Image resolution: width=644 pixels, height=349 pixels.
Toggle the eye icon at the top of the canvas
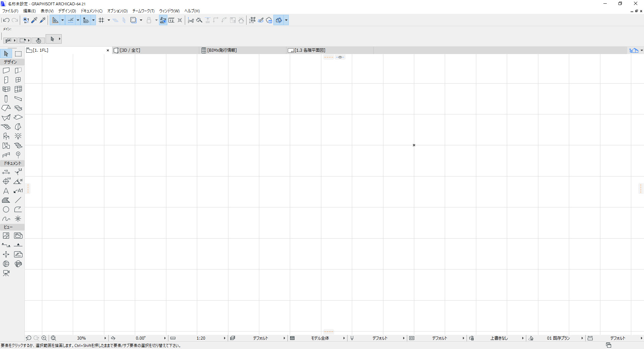[x=340, y=57]
